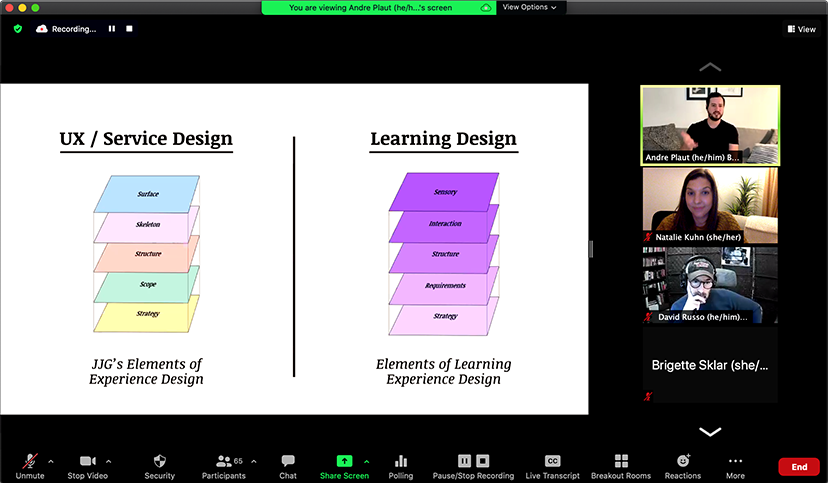Screen dimensions: 828x483
Task: Expand the View Options dropdown
Action: click(x=529, y=7)
